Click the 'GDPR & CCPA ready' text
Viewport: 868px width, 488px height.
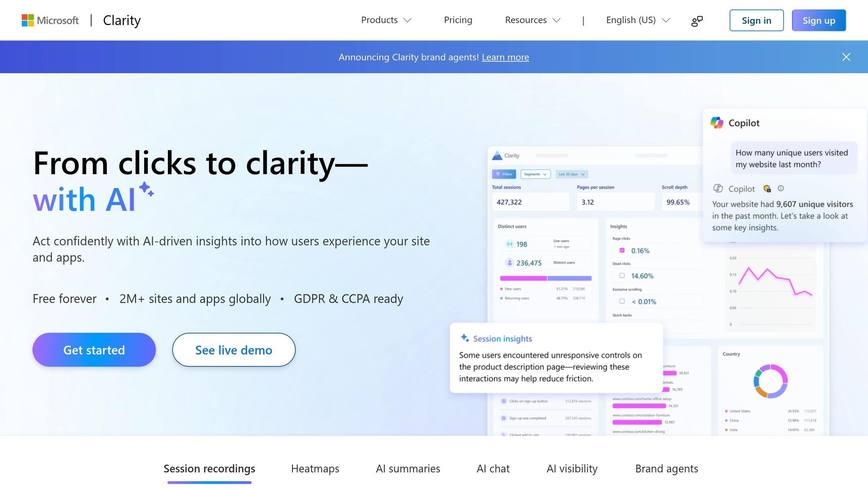(x=348, y=299)
